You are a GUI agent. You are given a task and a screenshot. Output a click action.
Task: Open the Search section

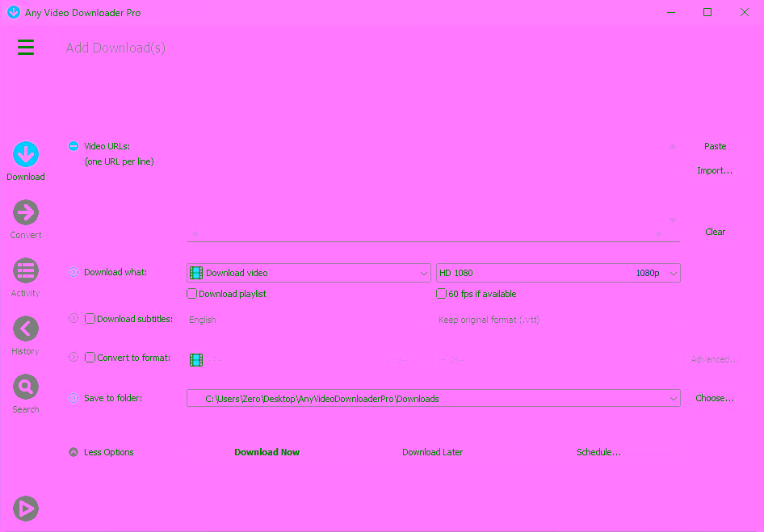[26, 394]
